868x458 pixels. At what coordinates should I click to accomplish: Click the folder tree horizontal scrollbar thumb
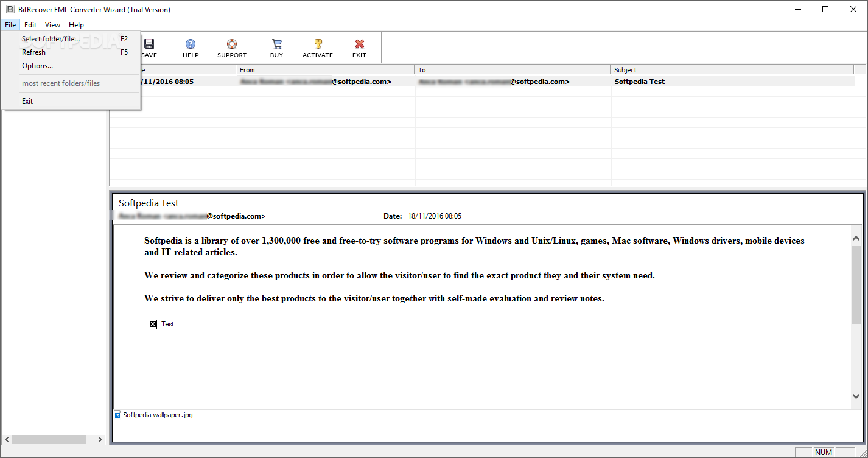point(50,439)
